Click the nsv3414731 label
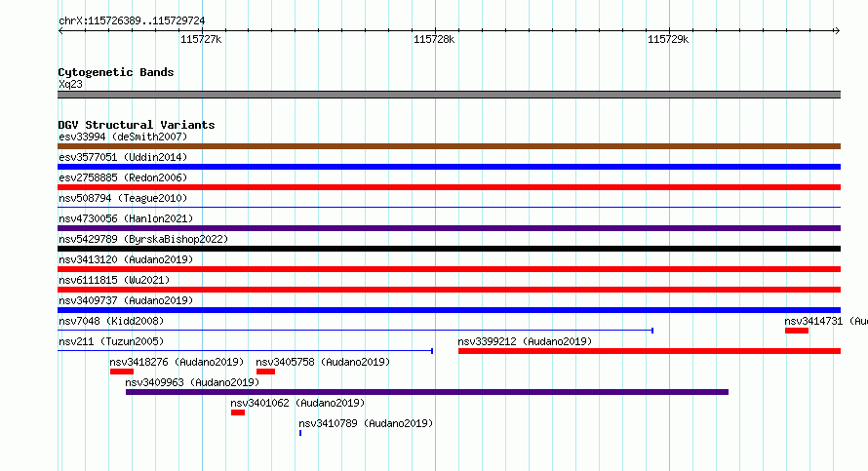This screenshot has width=868, height=471. click(x=826, y=321)
